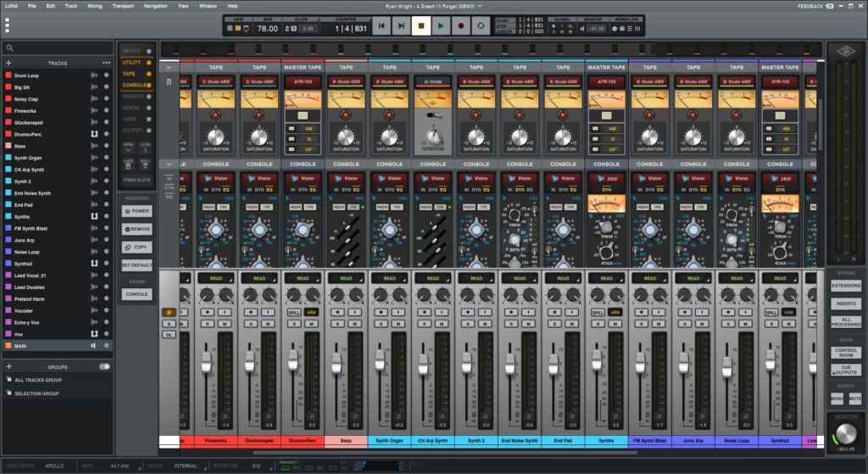
Task: Open the Edit menu
Action: tap(50, 6)
